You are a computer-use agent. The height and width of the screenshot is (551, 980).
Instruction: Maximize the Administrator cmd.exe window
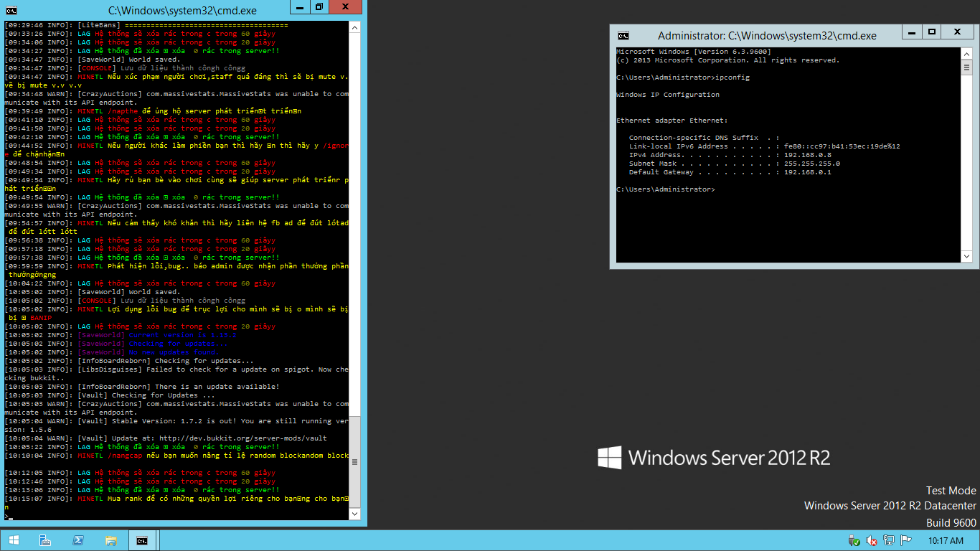(931, 32)
